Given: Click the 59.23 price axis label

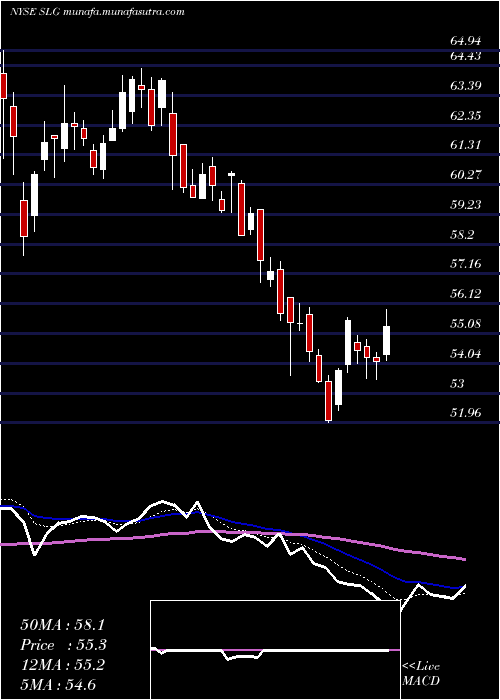Looking at the screenshot, I should [466, 205].
